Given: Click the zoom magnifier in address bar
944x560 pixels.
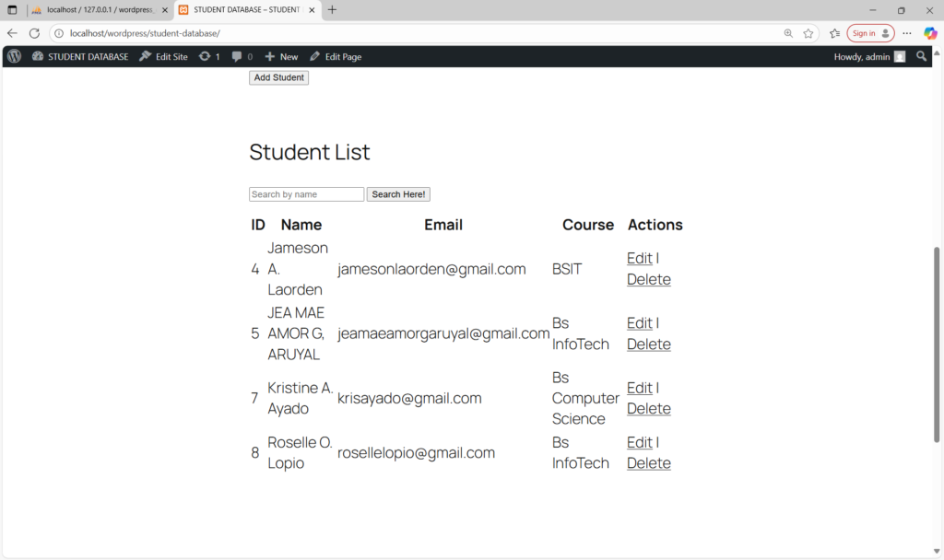Looking at the screenshot, I should [x=788, y=33].
